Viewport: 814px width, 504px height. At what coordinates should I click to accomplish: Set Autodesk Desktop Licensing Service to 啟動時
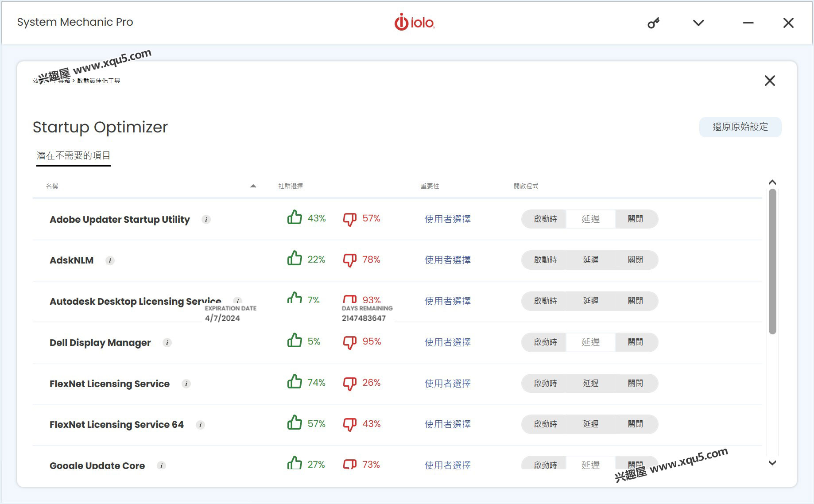(x=545, y=301)
